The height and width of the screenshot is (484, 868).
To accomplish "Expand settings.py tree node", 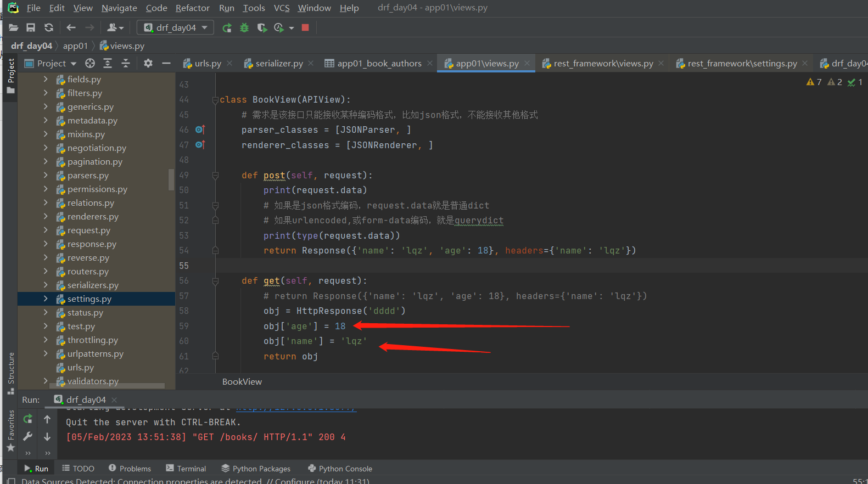I will tap(46, 299).
